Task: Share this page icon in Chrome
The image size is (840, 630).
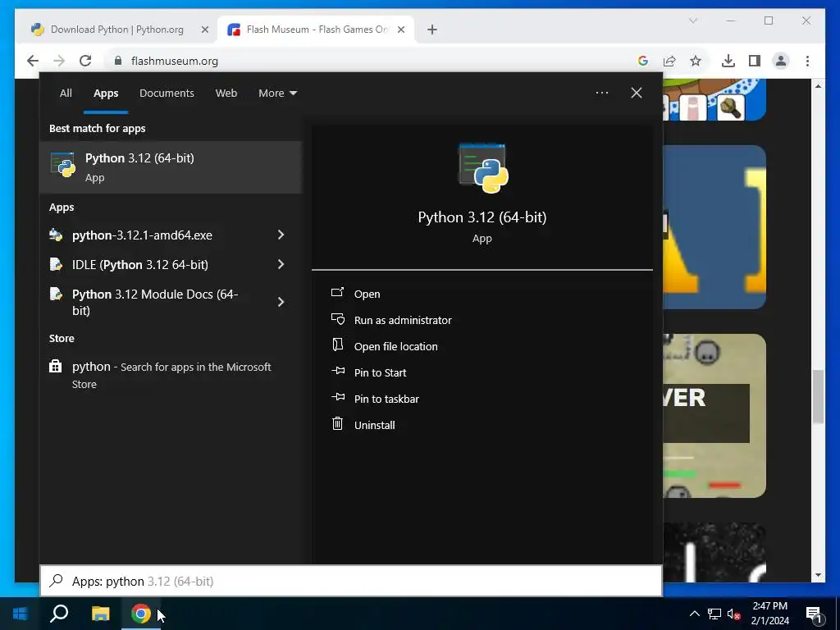Action: click(x=669, y=61)
